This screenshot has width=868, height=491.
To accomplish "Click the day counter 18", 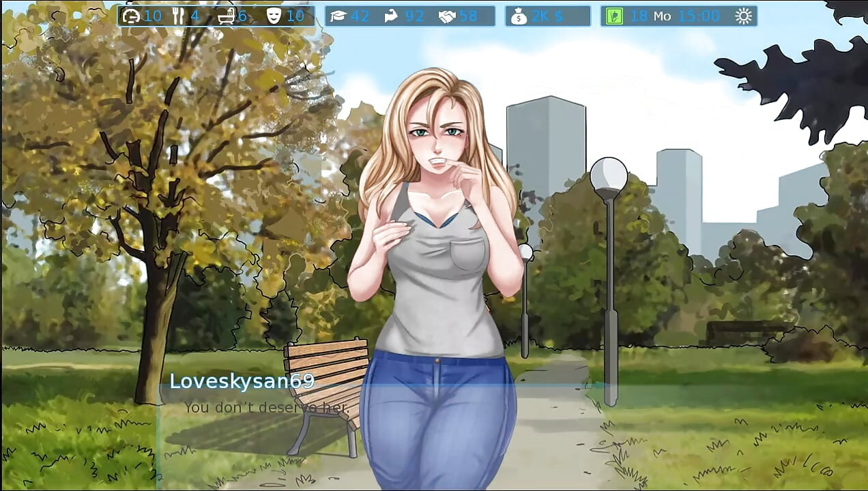I will 639,16.
